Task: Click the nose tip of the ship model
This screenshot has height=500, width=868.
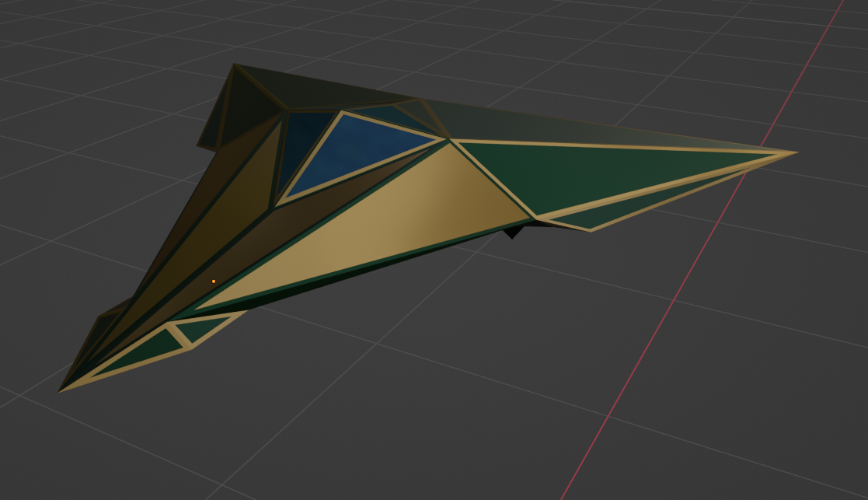Action: [x=61, y=390]
